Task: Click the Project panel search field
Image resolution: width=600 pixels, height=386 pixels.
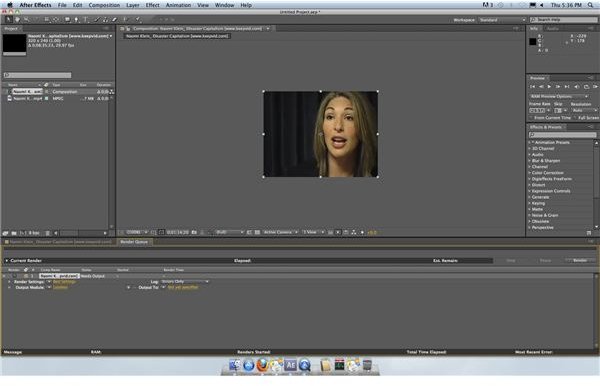Action: coord(37,75)
